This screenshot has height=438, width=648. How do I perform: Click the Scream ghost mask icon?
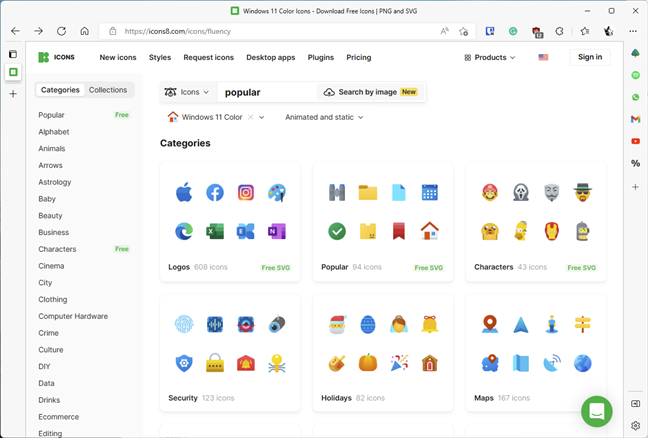(521, 192)
